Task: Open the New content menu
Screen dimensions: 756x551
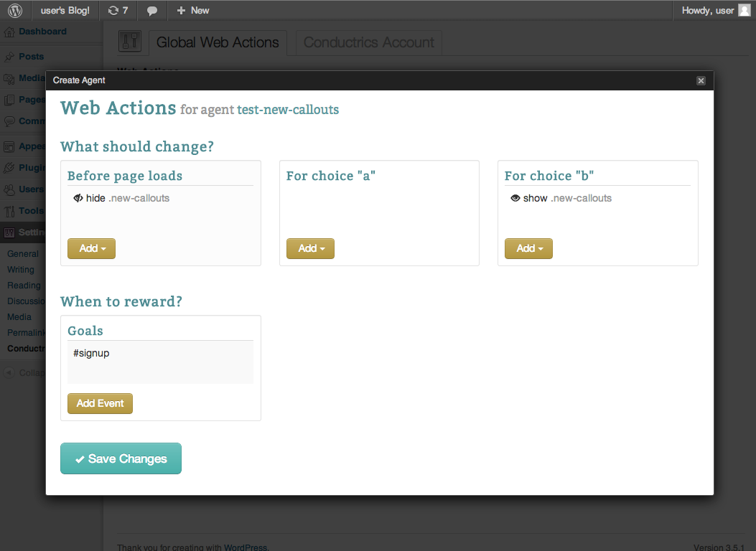Action: pos(192,11)
